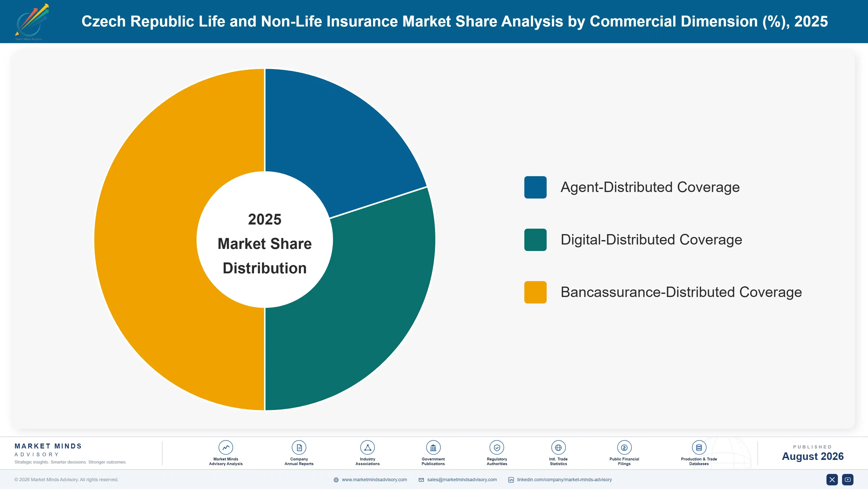Select the Production & Trade Databases icon

[x=699, y=447]
